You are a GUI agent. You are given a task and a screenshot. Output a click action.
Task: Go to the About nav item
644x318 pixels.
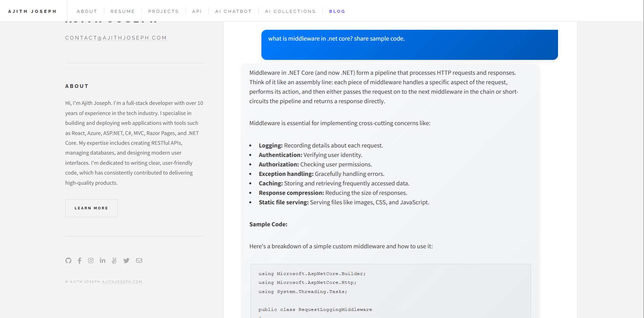[x=87, y=11]
